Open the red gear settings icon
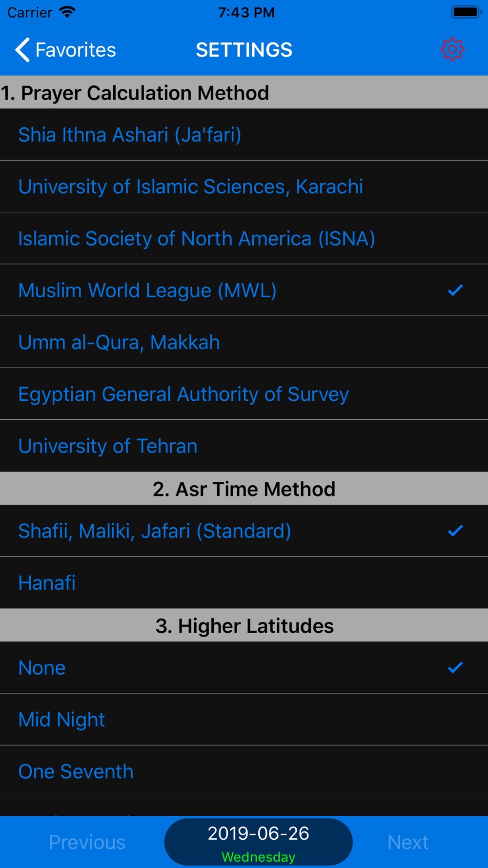Viewport: 488px width, 868px height. click(x=452, y=49)
